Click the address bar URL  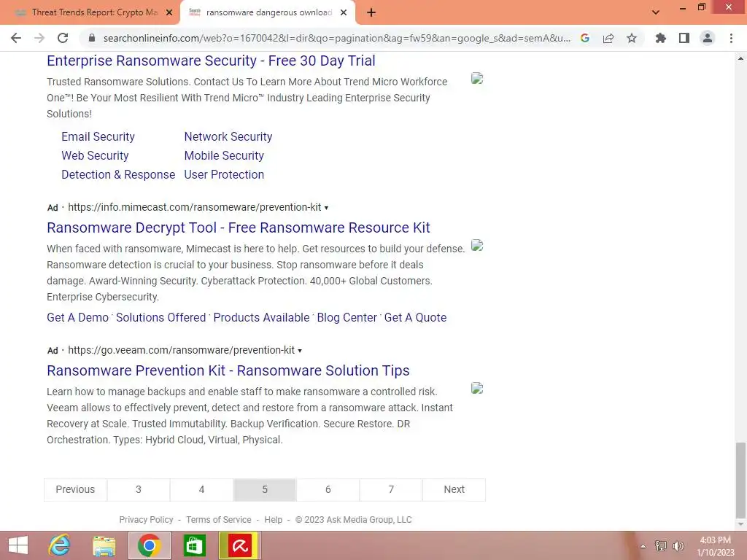[336, 38]
